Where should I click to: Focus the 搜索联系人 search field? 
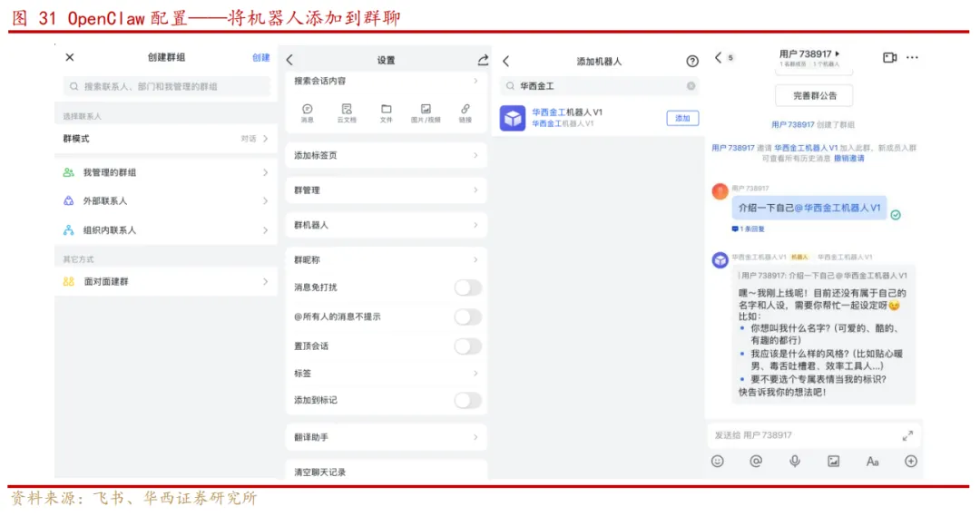166,86
